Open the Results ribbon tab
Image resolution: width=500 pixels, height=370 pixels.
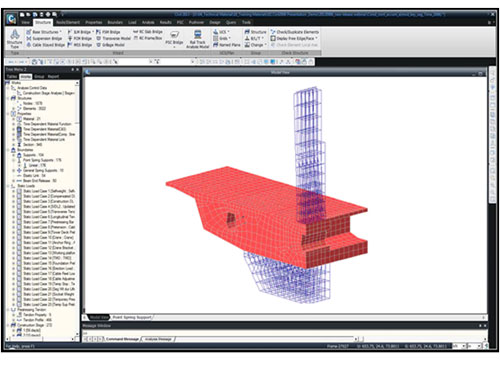coord(165,22)
